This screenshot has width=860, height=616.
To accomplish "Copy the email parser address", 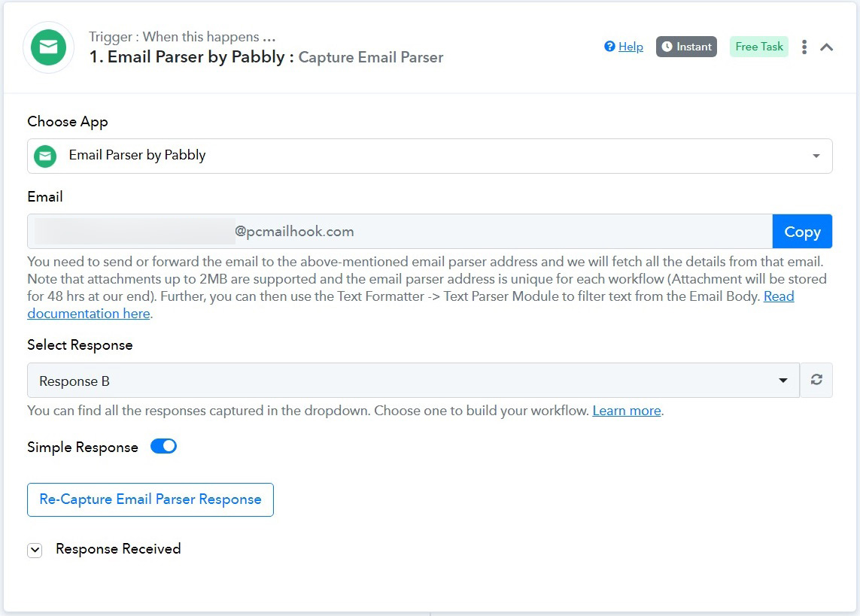I will pos(802,231).
